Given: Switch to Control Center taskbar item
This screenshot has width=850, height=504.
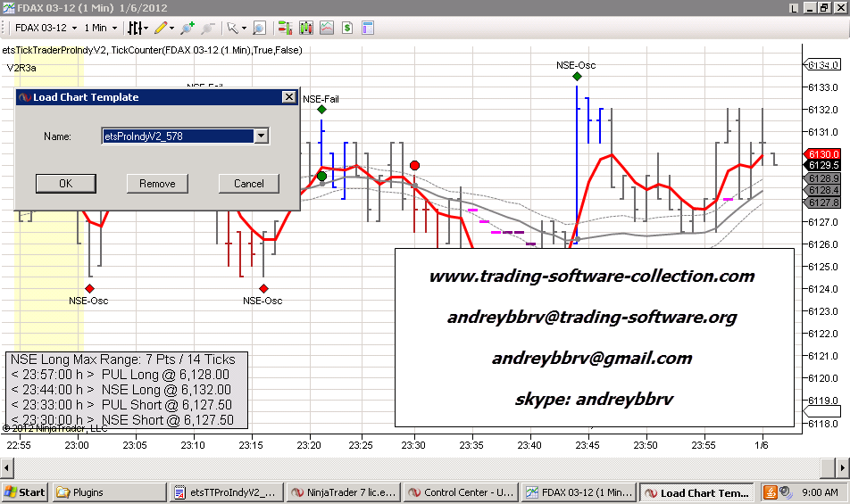Looking at the screenshot, I should pyautogui.click(x=458, y=492).
